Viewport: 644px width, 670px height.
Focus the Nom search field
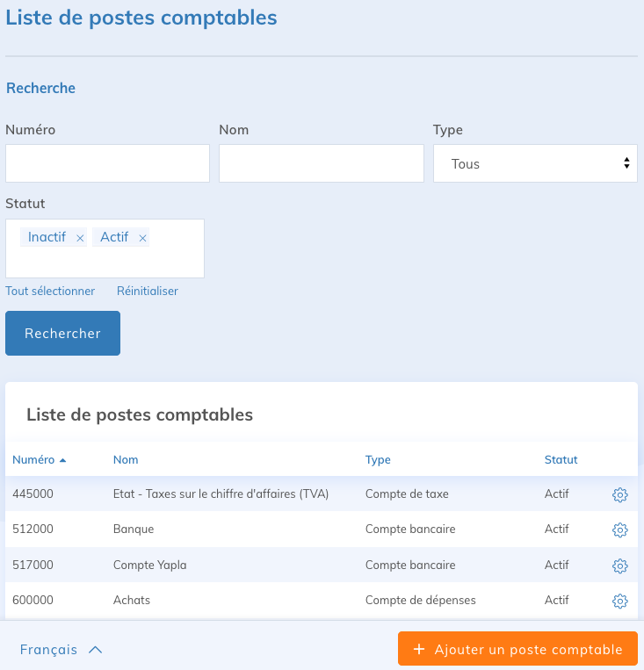click(321, 163)
